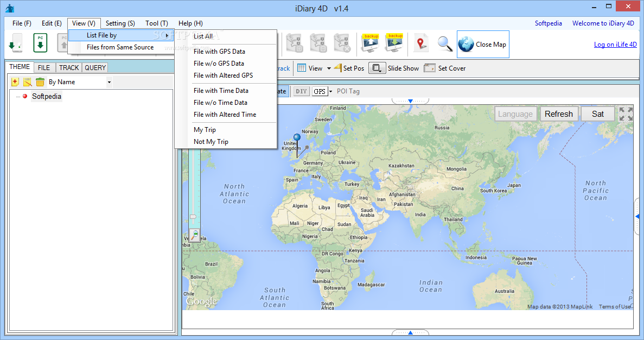The image size is (644, 340).
Task: Open the Edit (E) menu
Action: [x=52, y=23]
